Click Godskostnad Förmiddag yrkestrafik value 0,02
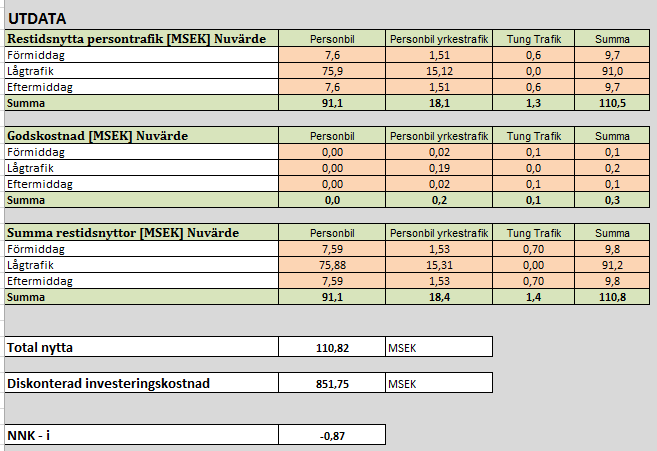 [439, 152]
